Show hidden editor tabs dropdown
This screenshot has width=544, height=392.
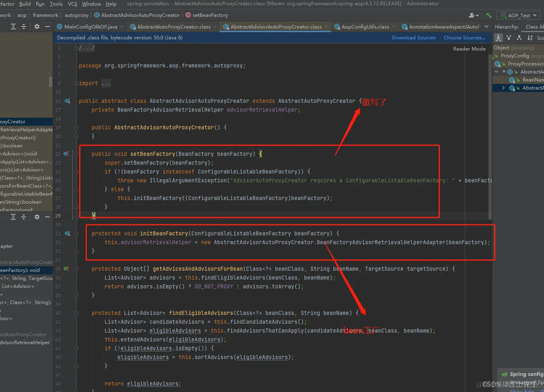coord(487,27)
